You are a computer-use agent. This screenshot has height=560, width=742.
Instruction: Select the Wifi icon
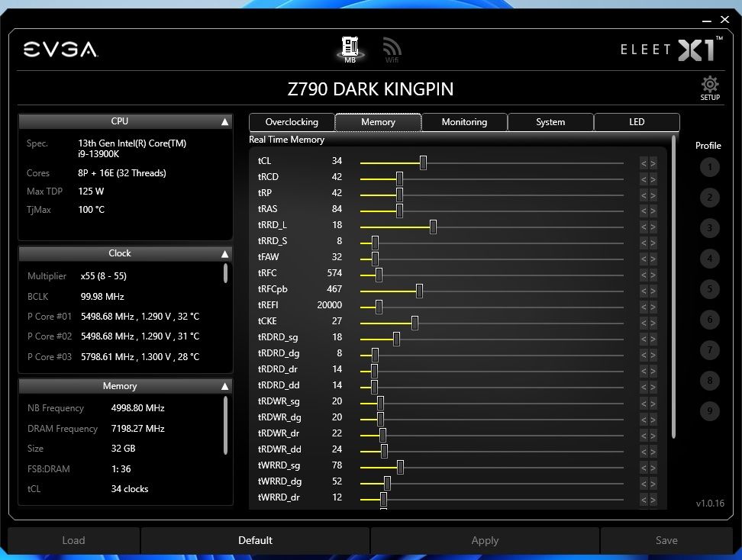(x=392, y=50)
